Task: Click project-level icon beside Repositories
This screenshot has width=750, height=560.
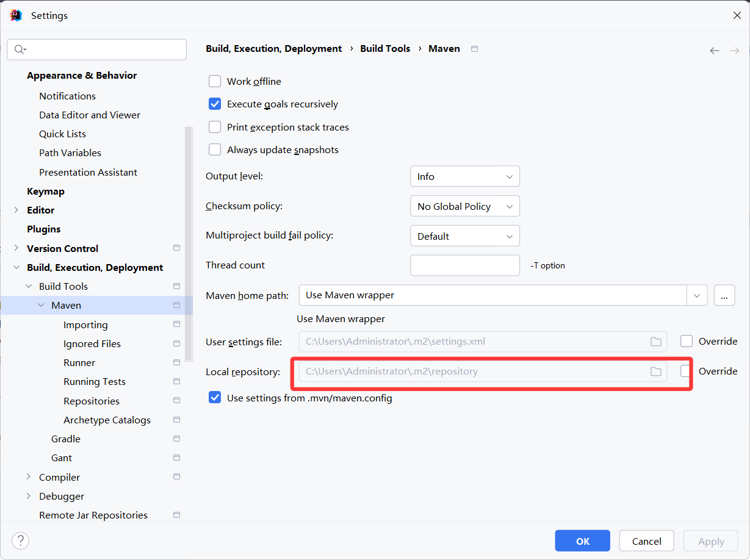Action: pos(177,401)
